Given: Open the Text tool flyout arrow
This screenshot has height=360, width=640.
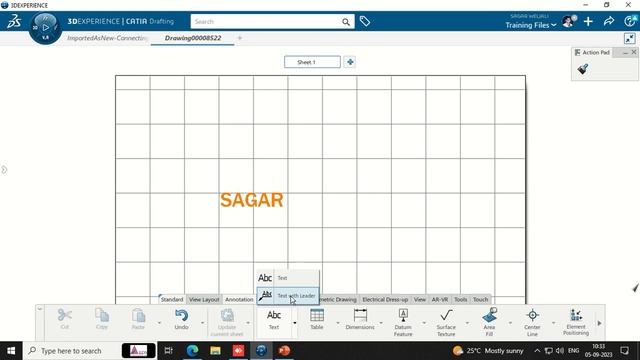Looking at the screenshot, I should click(x=295, y=323).
